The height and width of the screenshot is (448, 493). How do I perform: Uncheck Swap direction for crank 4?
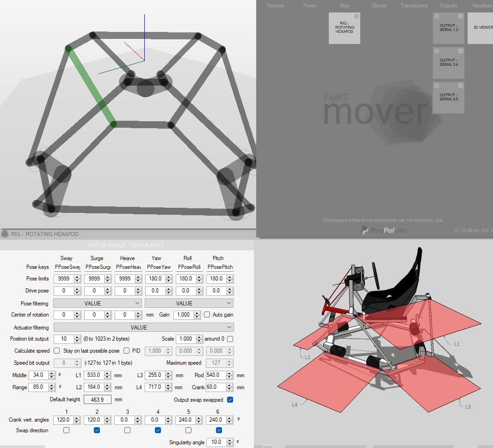[x=158, y=430]
